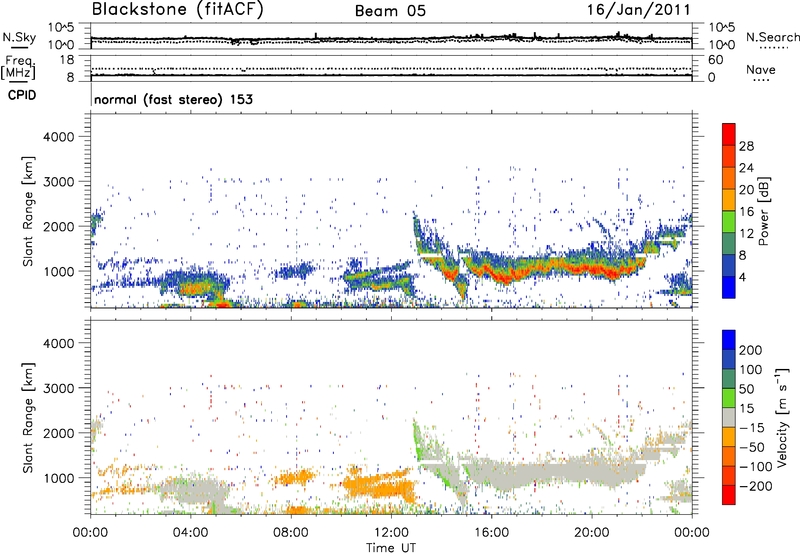This screenshot has width=800, height=554.
Task: Click the date '16/Jan/2011'
Action: (638, 10)
